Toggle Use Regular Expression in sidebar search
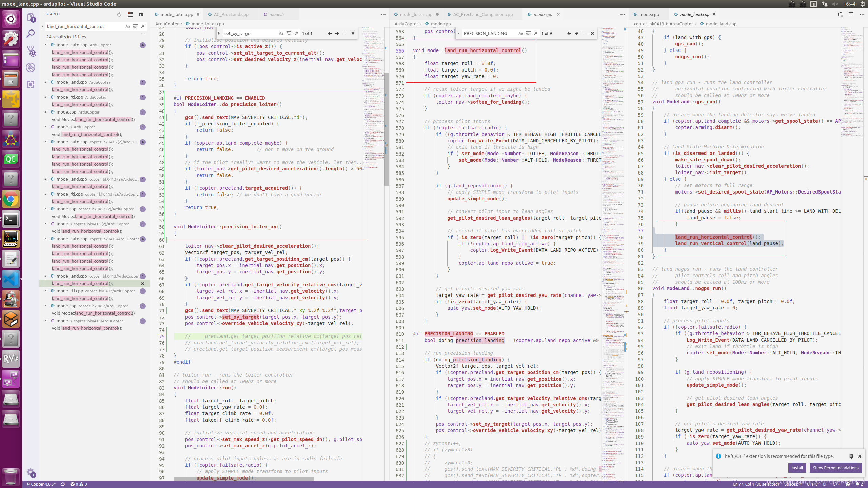 [x=142, y=26]
